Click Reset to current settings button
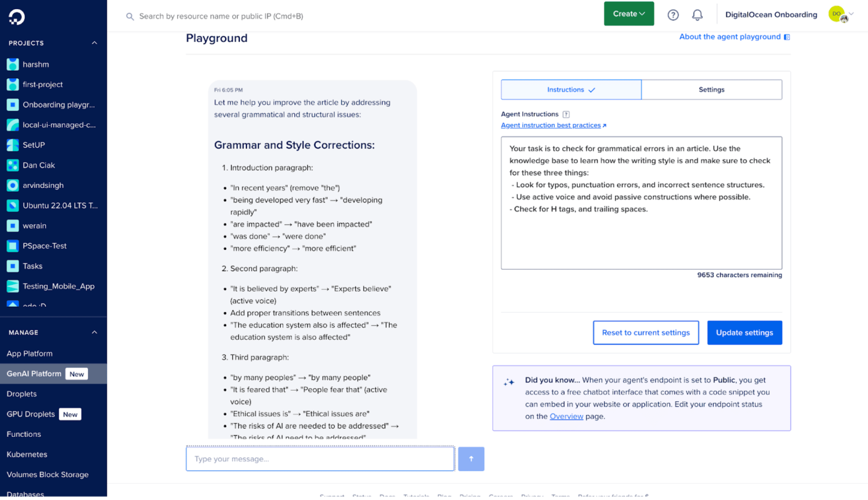 tap(646, 333)
